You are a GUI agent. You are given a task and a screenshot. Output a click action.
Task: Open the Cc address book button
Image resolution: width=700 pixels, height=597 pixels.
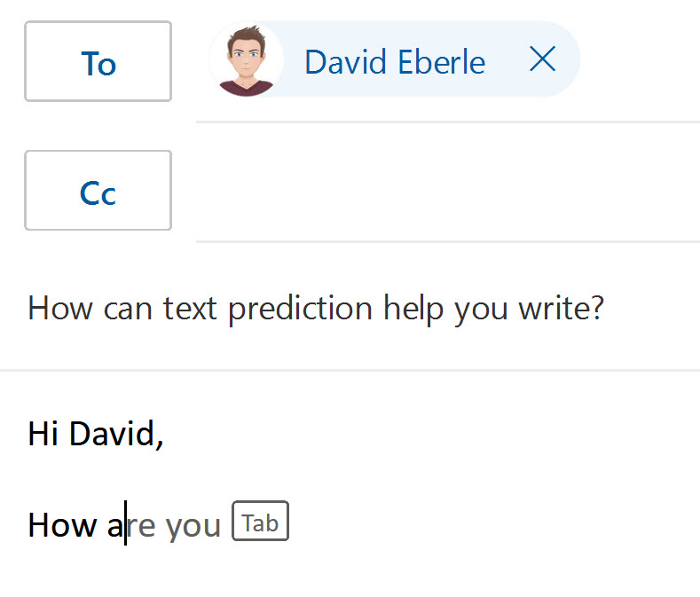pos(98,191)
